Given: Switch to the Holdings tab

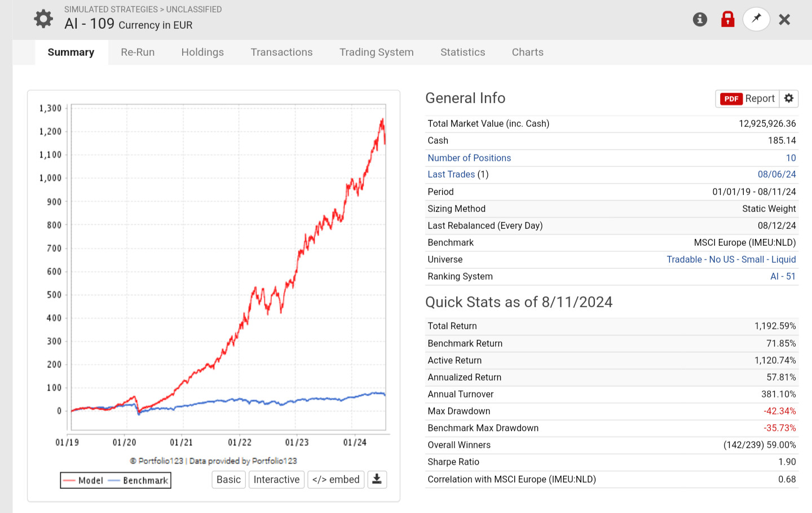Looking at the screenshot, I should click(202, 52).
